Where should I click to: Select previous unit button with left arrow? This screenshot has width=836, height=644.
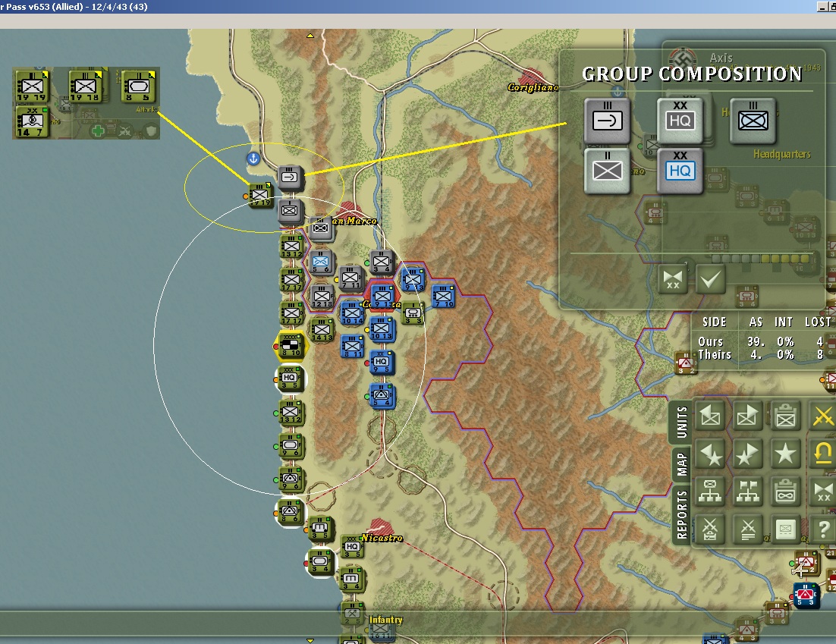click(710, 416)
